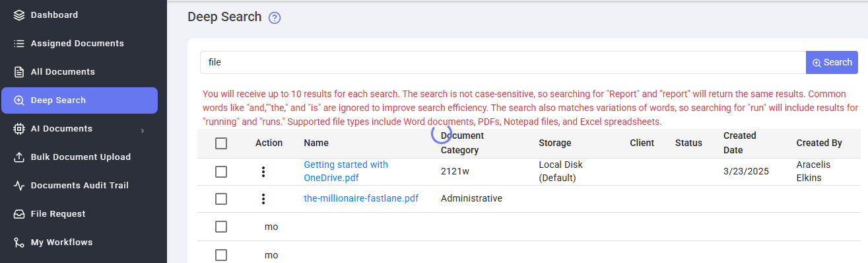Open action menu for Getting started with OneDrive.pdf

pos(263,172)
